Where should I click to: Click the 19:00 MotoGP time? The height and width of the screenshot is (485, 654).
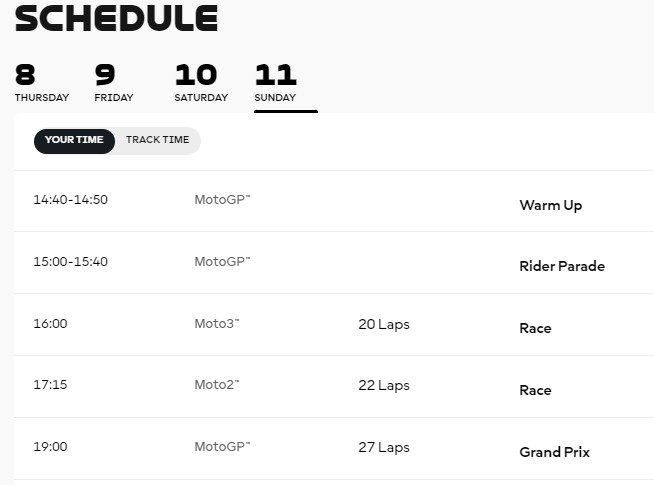point(50,447)
